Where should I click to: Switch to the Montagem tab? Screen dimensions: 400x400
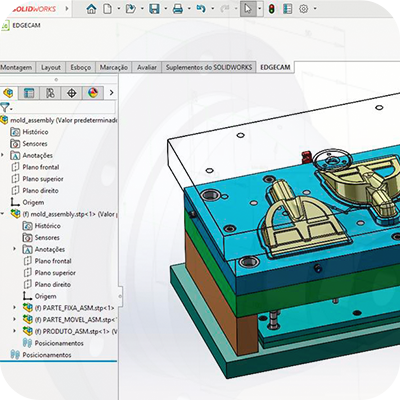(17, 67)
